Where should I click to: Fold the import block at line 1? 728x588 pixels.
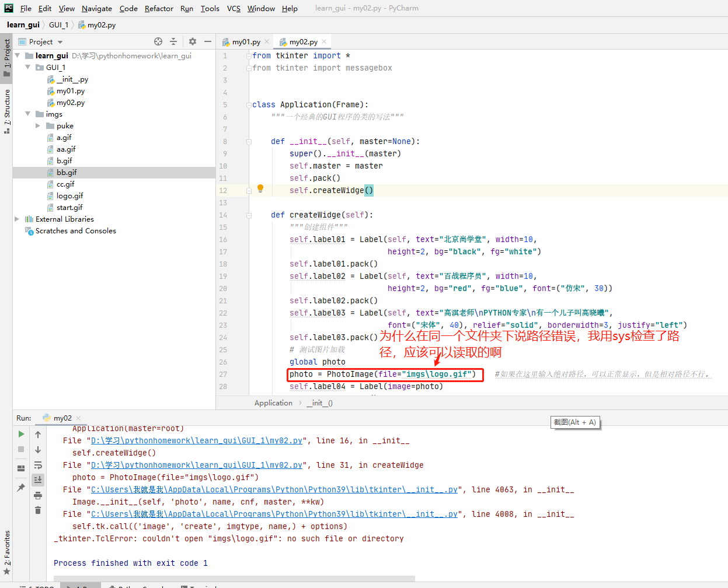tap(249, 56)
